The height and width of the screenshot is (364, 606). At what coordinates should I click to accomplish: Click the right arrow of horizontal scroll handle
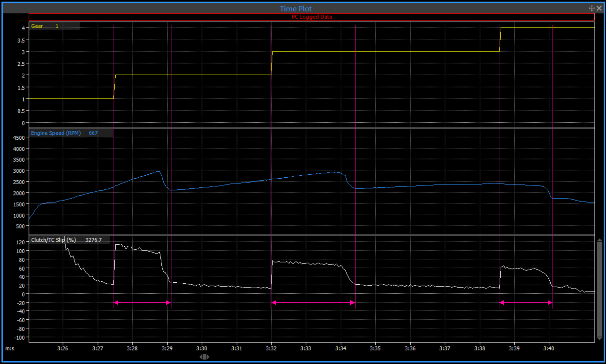[208, 357]
